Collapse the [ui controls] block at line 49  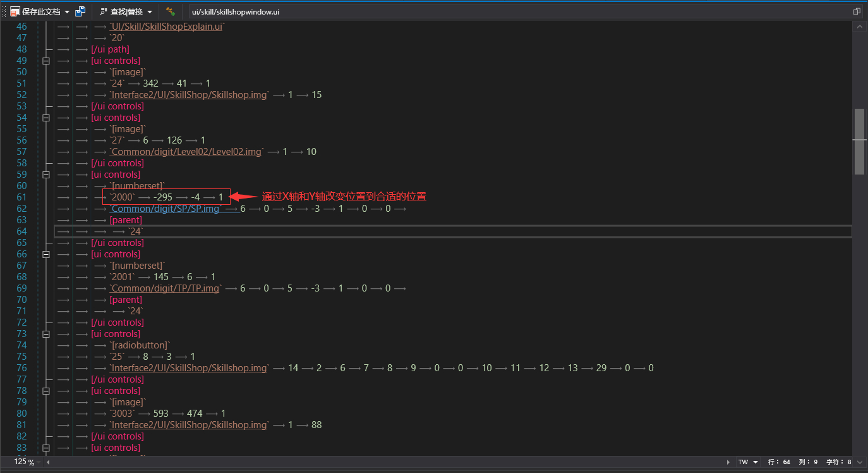45,61
